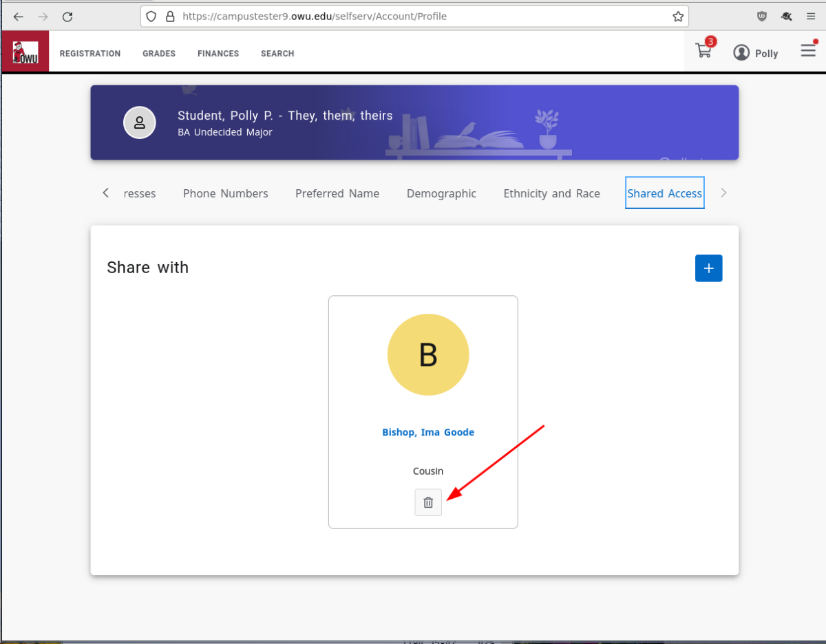The image size is (826, 644).
Task: Open the Finances menu
Action: click(218, 54)
